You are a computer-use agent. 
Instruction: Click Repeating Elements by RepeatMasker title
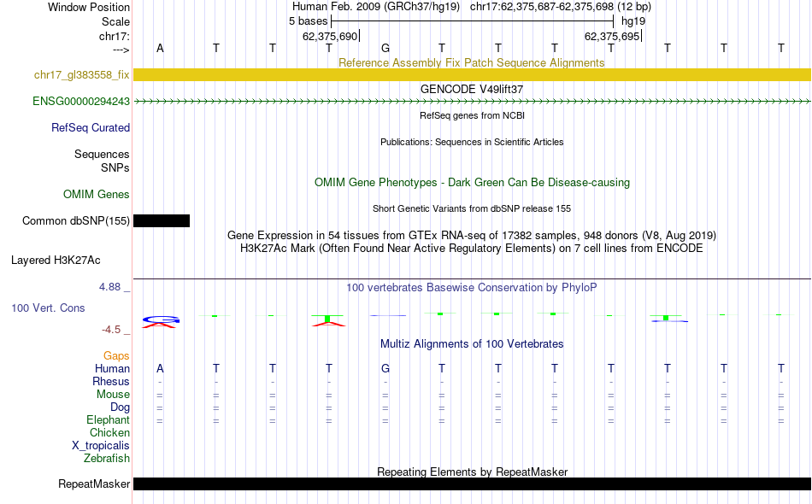click(x=472, y=472)
